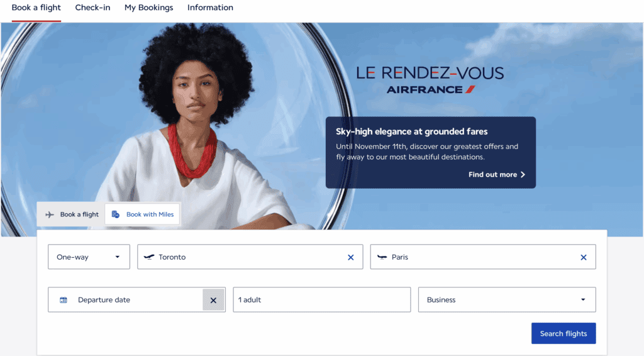644x356 pixels.
Task: Click the Search flights button
Action: click(x=563, y=333)
